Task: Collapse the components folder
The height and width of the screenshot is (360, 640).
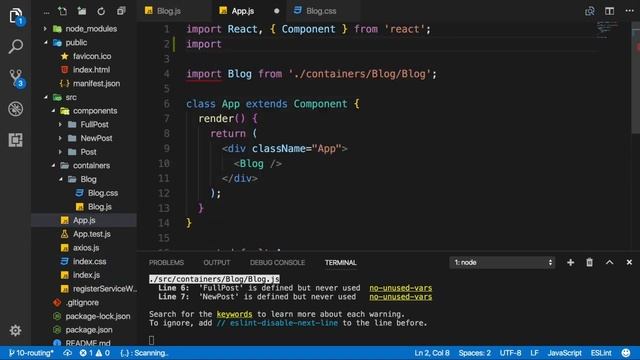Action: [x=84, y=111]
